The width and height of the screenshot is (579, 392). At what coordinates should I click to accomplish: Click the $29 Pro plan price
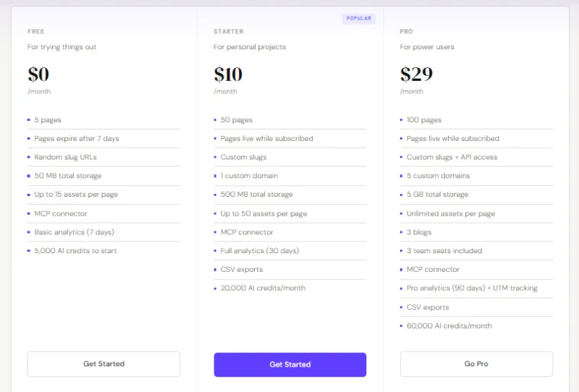coord(416,74)
